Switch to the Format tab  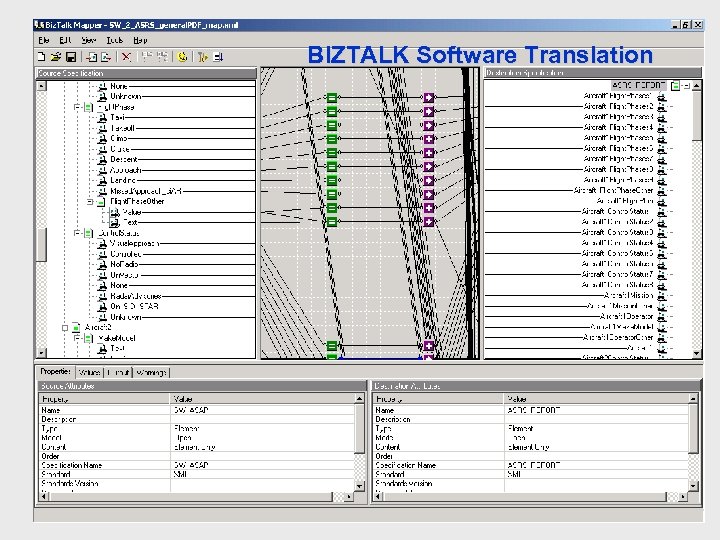[118, 372]
